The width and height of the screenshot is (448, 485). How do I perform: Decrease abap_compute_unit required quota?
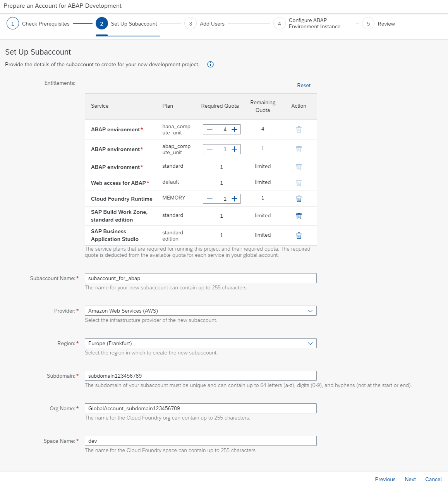tap(209, 149)
